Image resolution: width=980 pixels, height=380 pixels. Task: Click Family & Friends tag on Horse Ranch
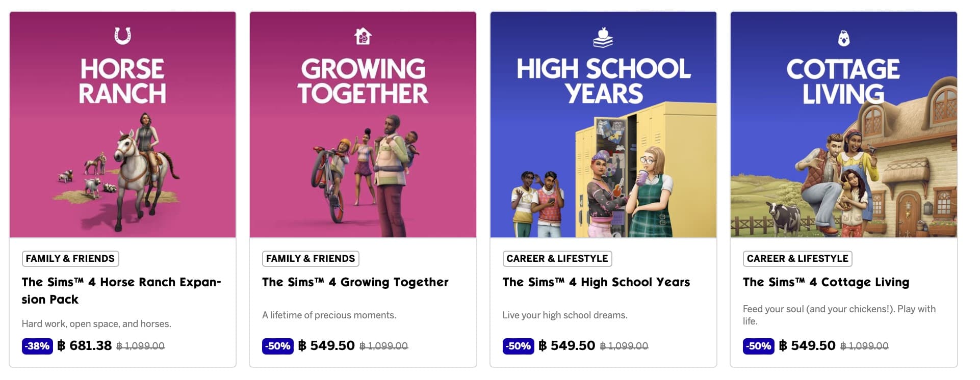click(x=70, y=259)
